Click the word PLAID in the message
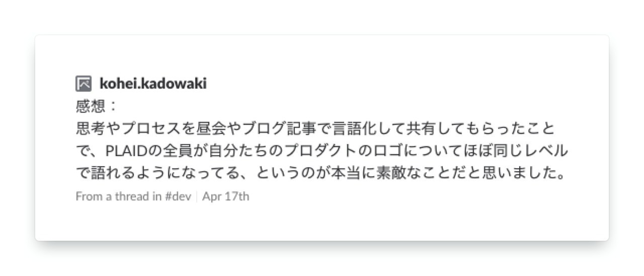644x276 pixels. pyautogui.click(x=125, y=151)
